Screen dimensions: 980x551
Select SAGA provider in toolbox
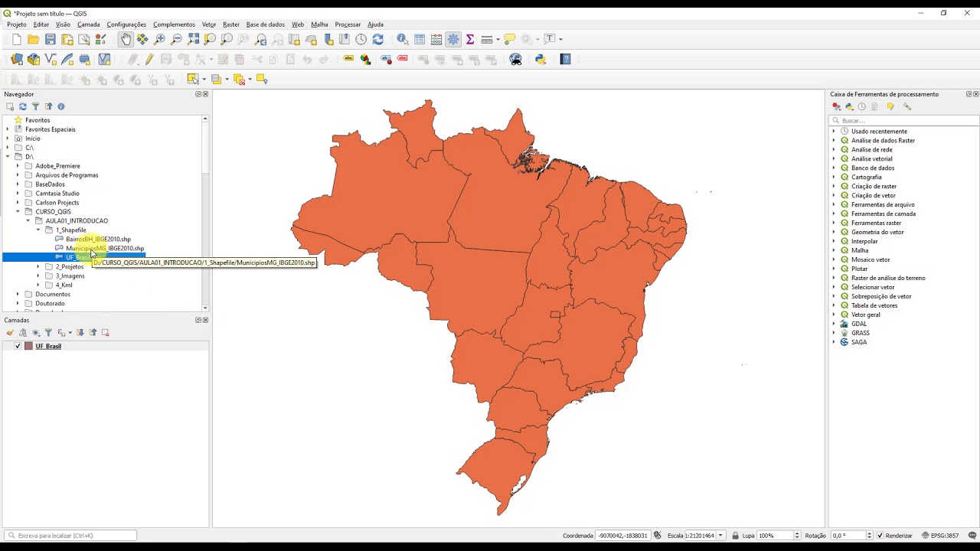pyautogui.click(x=859, y=343)
